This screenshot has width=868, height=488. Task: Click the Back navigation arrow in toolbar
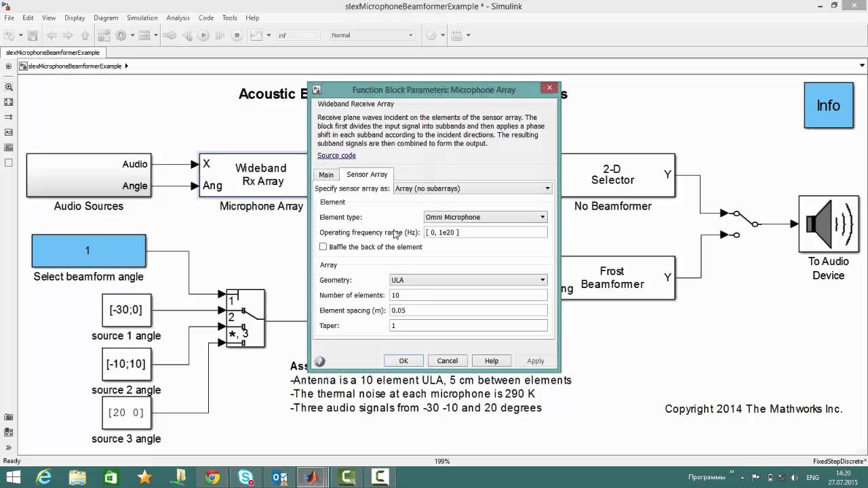52,35
